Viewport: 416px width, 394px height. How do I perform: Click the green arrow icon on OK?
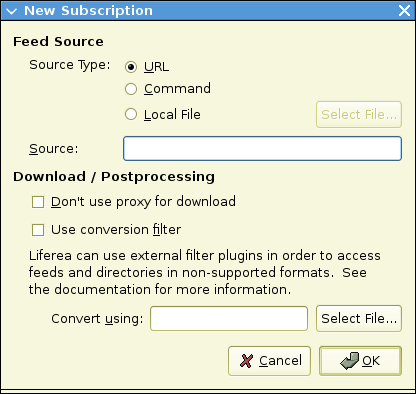coord(350,361)
